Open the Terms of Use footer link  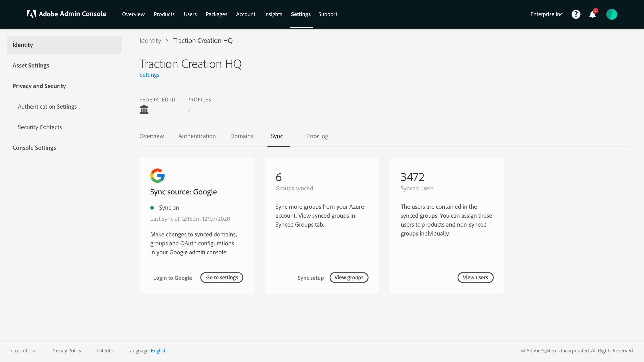click(23, 351)
